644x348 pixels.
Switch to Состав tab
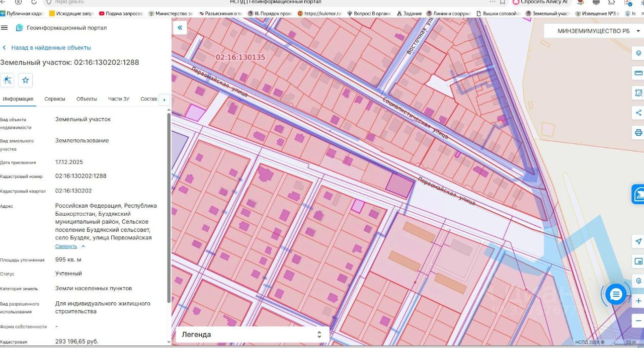tap(149, 99)
